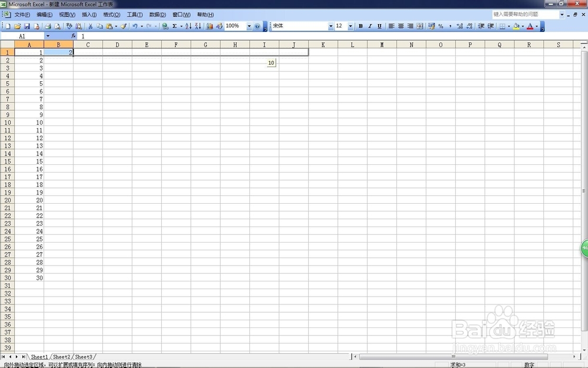Click the Save button
This screenshot has height=368, width=588.
[26, 26]
